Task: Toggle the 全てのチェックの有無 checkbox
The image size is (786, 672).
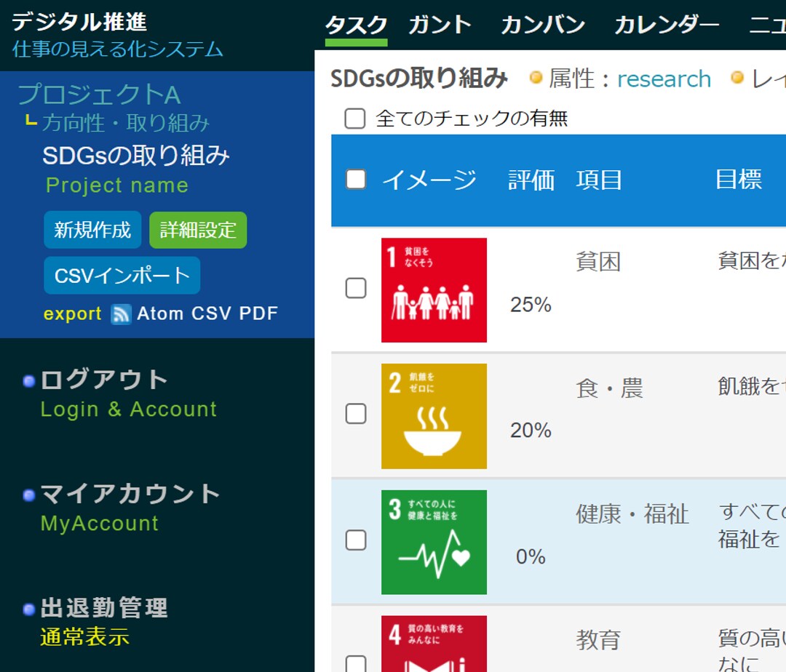Action: tap(355, 119)
